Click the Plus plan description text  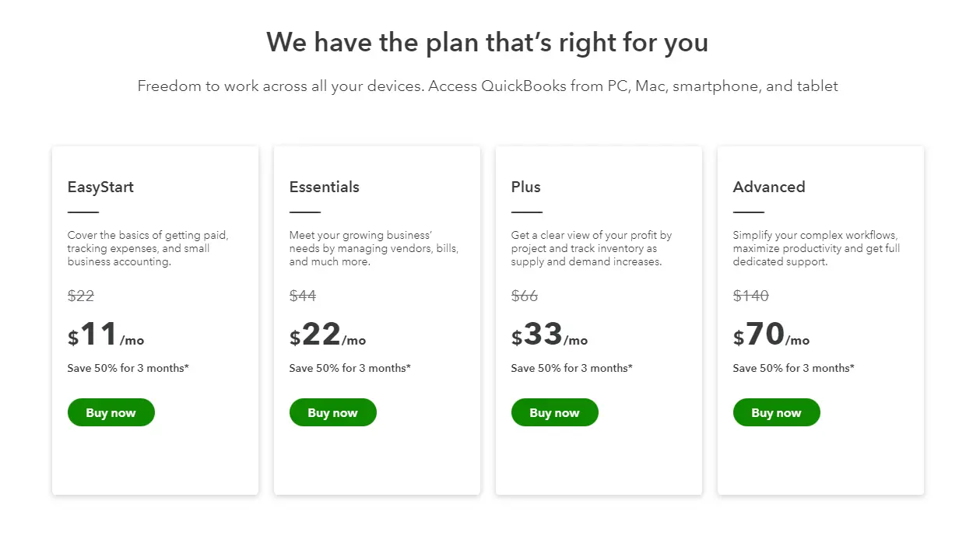click(591, 248)
